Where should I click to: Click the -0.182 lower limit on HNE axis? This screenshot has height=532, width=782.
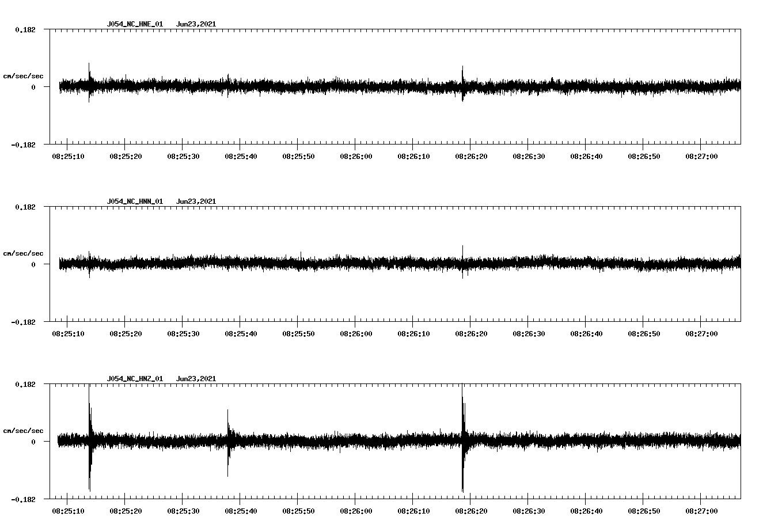click(x=23, y=145)
